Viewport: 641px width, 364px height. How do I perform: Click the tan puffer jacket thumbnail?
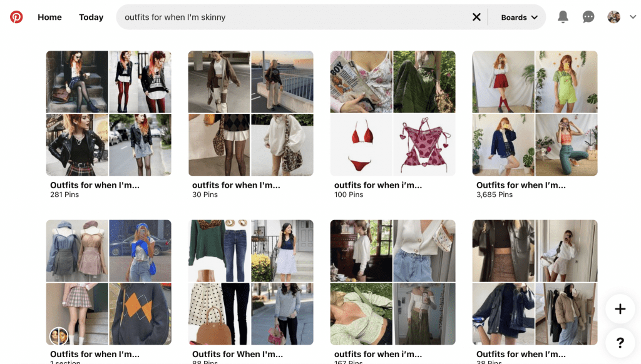[567, 314]
